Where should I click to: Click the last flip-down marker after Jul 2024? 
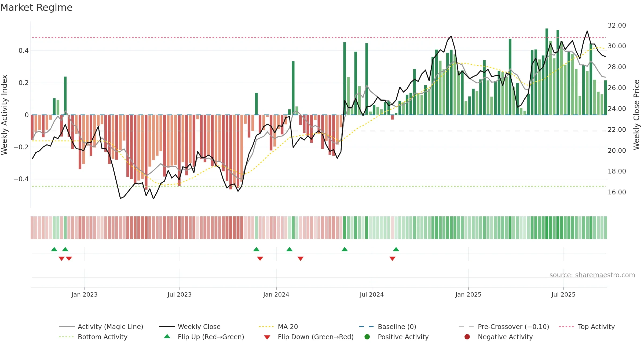click(x=392, y=258)
